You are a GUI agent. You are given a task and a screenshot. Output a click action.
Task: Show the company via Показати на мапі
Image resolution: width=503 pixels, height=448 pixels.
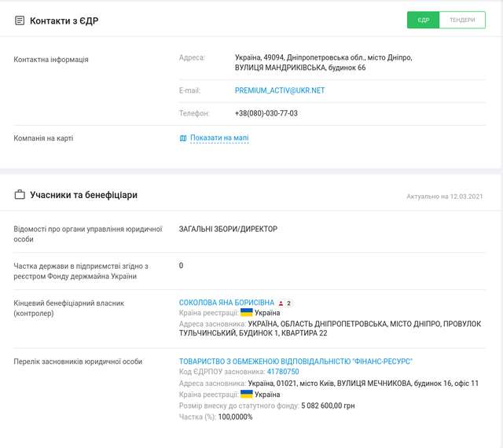[219, 138]
